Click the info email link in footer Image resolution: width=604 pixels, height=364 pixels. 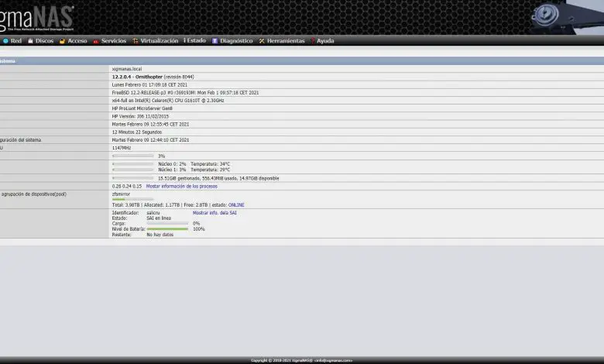[333, 361]
